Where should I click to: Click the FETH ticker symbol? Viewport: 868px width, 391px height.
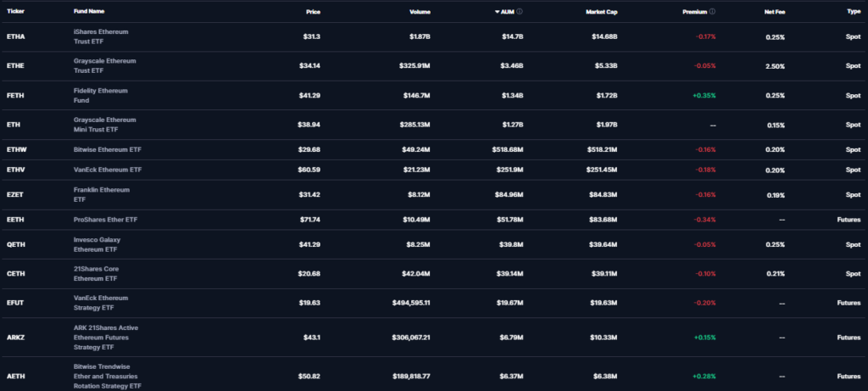[16, 96]
